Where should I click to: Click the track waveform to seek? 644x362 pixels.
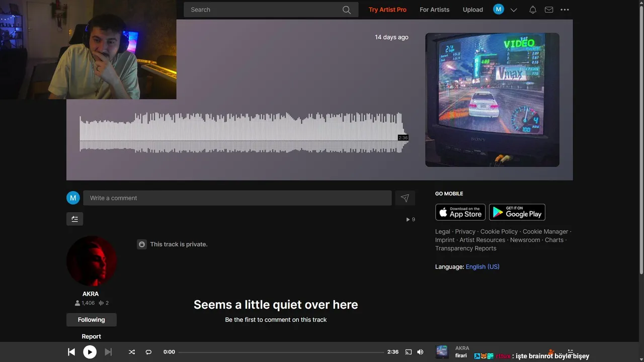coord(244,132)
